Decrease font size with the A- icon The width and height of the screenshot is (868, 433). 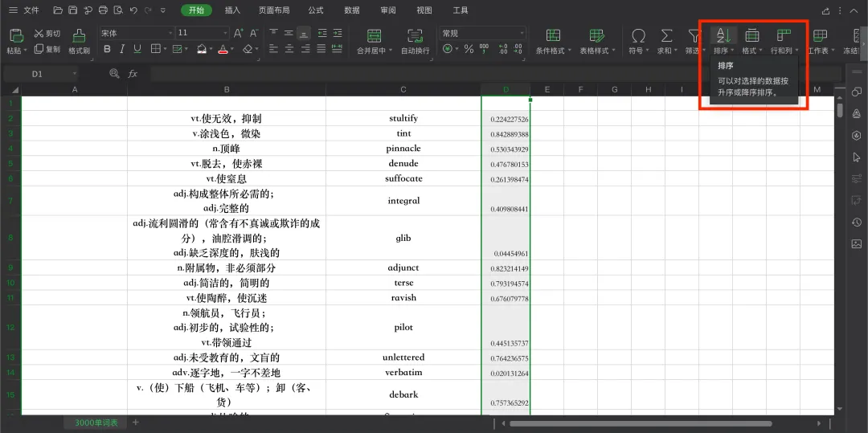pos(253,33)
